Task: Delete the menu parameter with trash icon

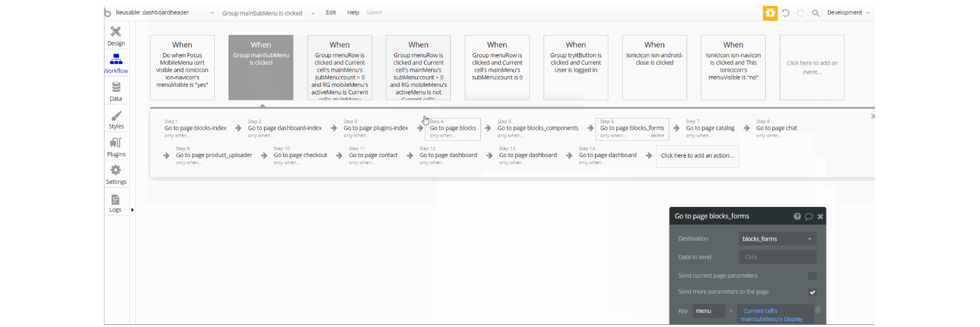Action: tap(818, 310)
